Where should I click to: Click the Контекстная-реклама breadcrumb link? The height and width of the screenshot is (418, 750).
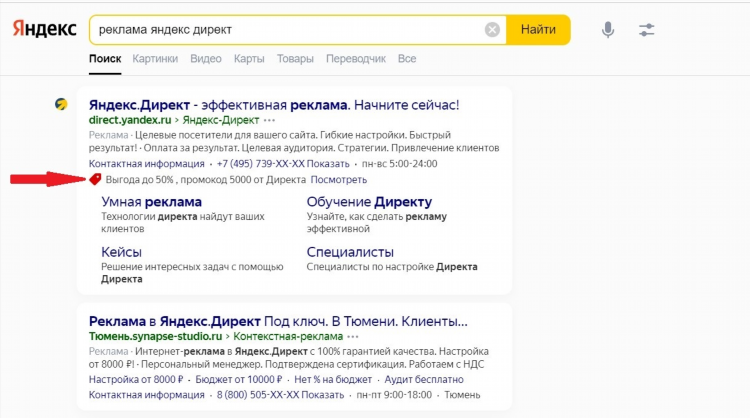point(288,336)
